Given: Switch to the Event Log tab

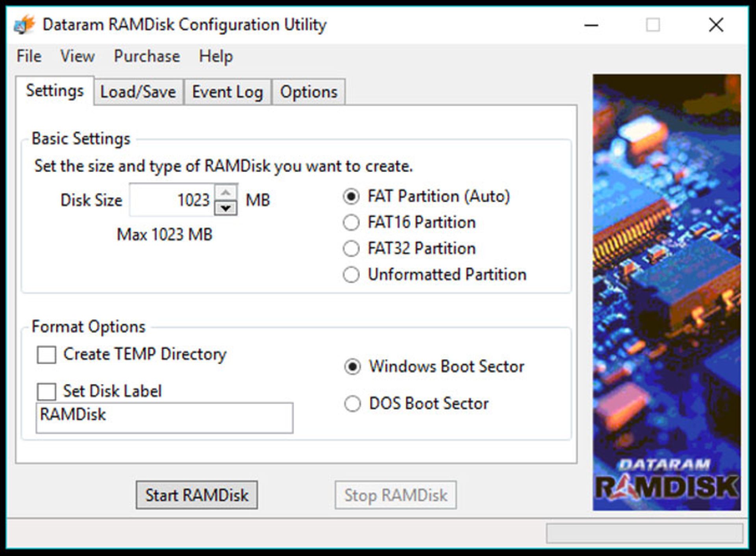Looking at the screenshot, I should (227, 92).
